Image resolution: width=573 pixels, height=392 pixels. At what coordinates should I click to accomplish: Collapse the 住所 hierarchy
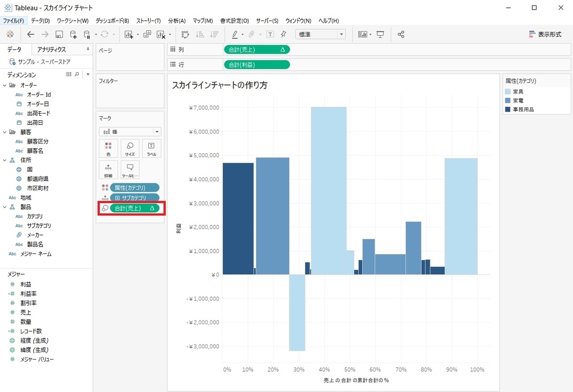[4, 160]
